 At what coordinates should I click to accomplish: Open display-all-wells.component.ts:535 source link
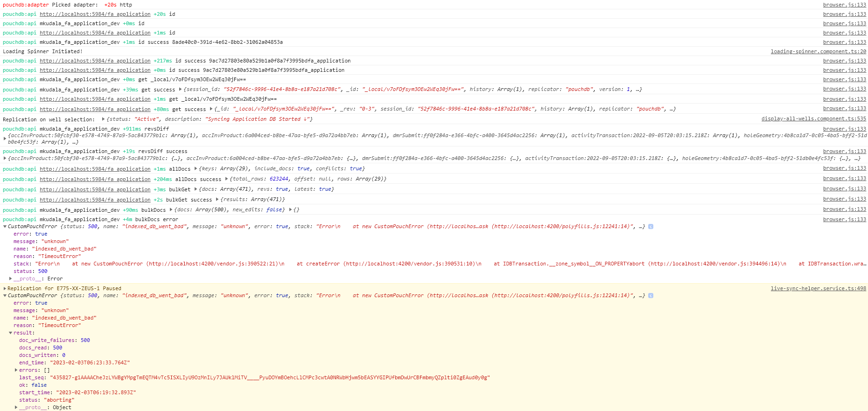pyautogui.click(x=813, y=118)
